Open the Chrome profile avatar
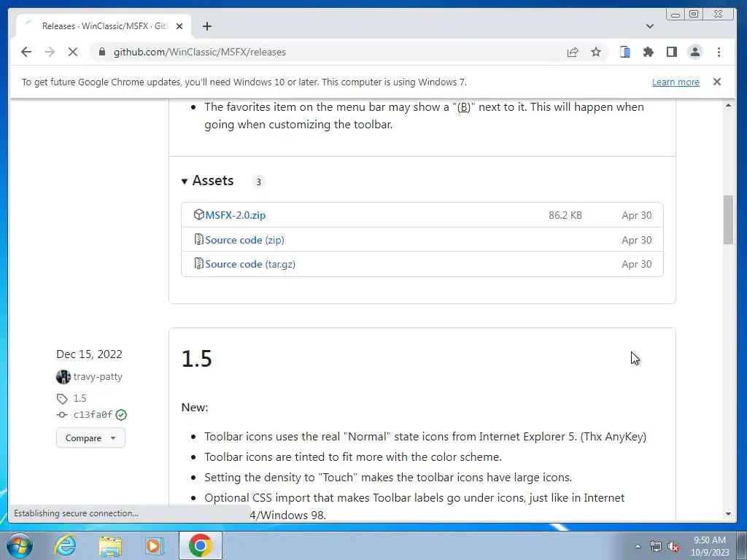This screenshot has height=560, width=747. 695,52
